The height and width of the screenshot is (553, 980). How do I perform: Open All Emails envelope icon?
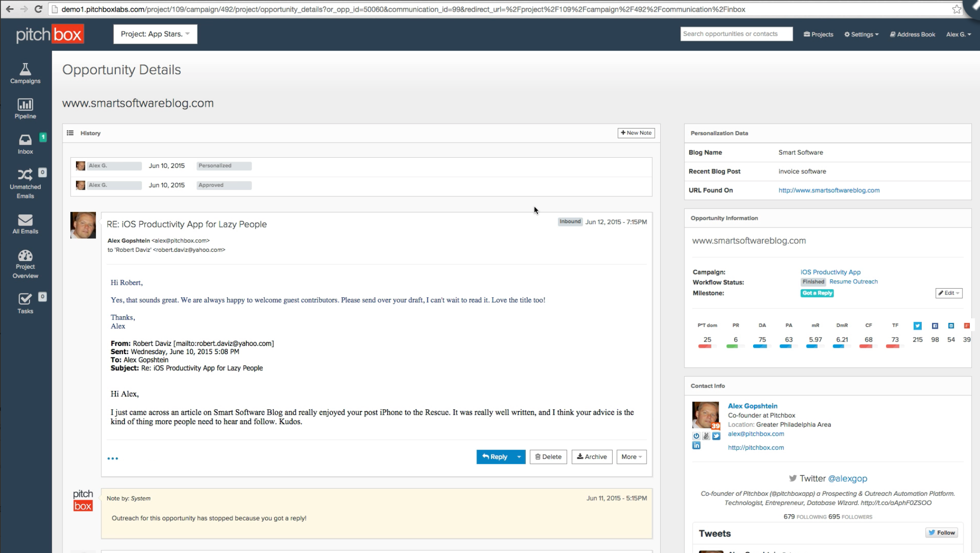25,220
